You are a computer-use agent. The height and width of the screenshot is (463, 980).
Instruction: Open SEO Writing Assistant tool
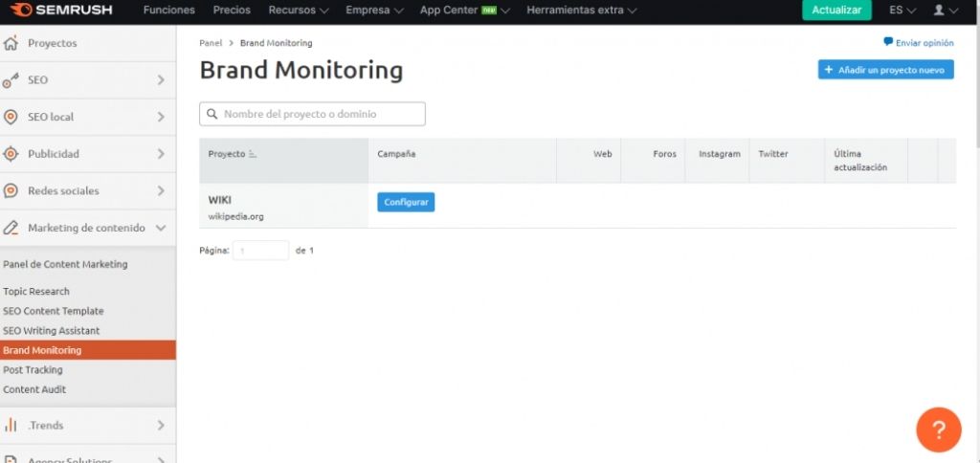52,331
